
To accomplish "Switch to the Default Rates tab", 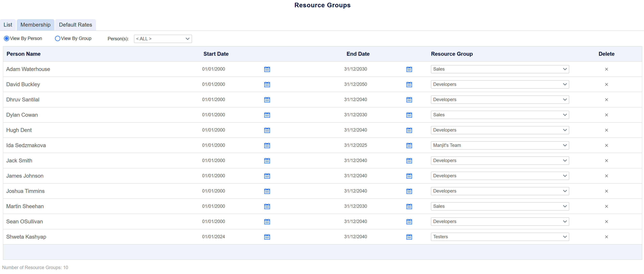I will tap(75, 25).
